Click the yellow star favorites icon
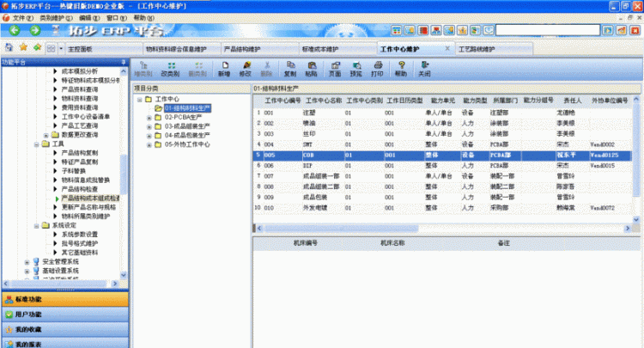This screenshot has width=644, height=348. (x=23, y=47)
